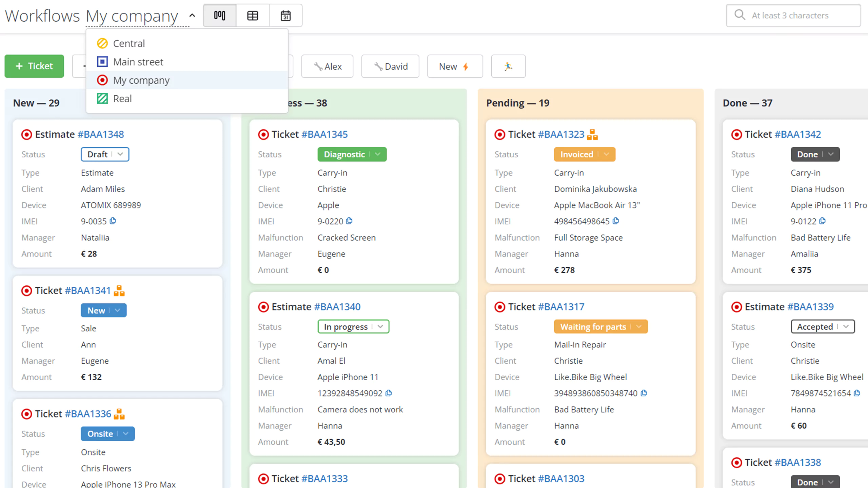Copy IMEI 498456498645 to clipboard
868x488 pixels.
(x=616, y=221)
